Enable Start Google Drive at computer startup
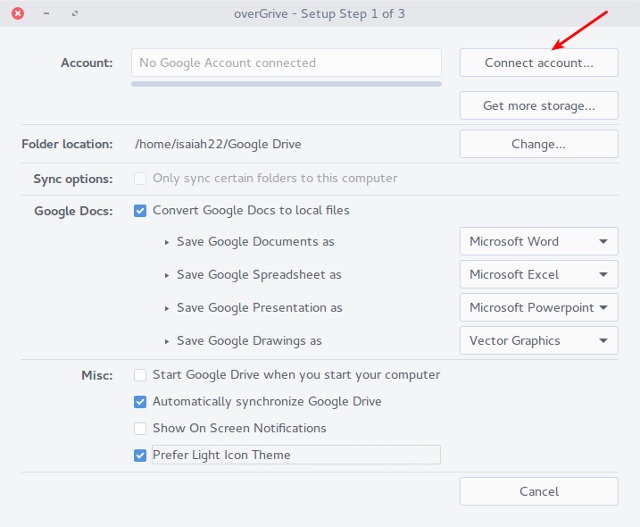Screen dimensions: 640x527 point(140,375)
